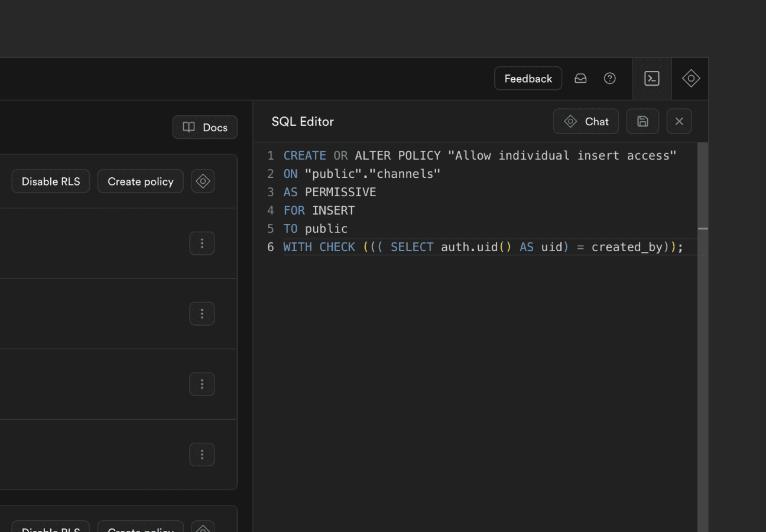
Task: Click the Feedback button
Action: [x=528, y=79]
